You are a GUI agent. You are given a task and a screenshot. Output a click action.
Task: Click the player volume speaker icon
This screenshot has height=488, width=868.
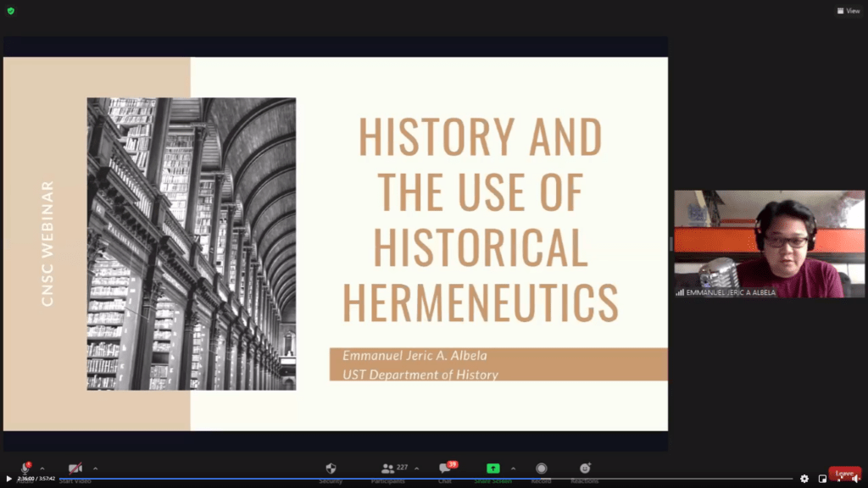click(856, 479)
